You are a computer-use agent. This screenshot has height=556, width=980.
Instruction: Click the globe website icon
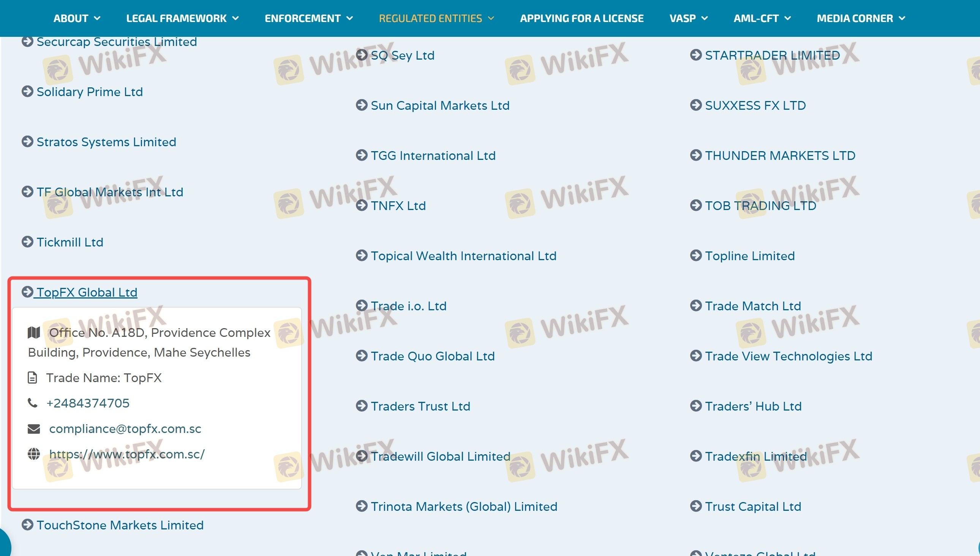[33, 454]
